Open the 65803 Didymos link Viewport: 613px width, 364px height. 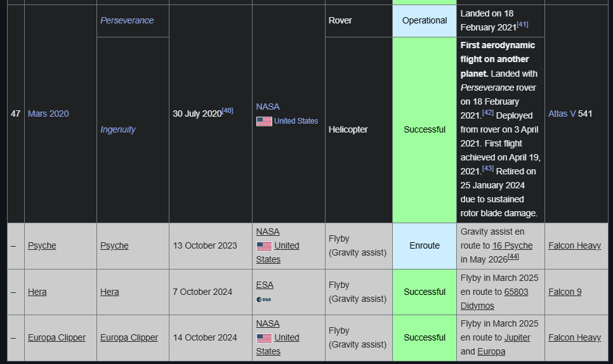(494, 299)
